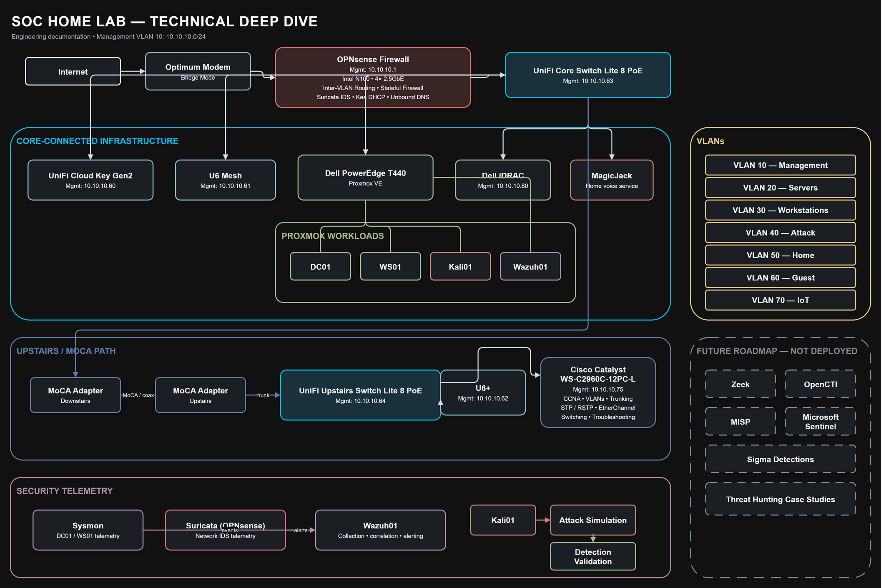Click the Security Telemetry section heading
The image size is (881, 588).
[65, 491]
